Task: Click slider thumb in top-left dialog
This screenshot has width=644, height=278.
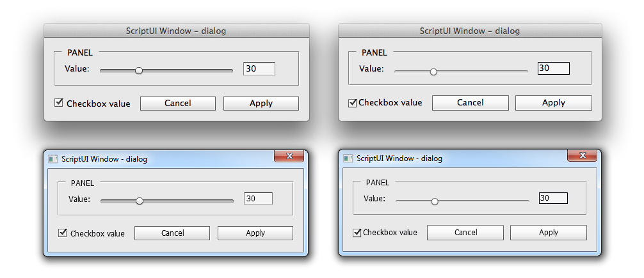Action: [x=139, y=70]
